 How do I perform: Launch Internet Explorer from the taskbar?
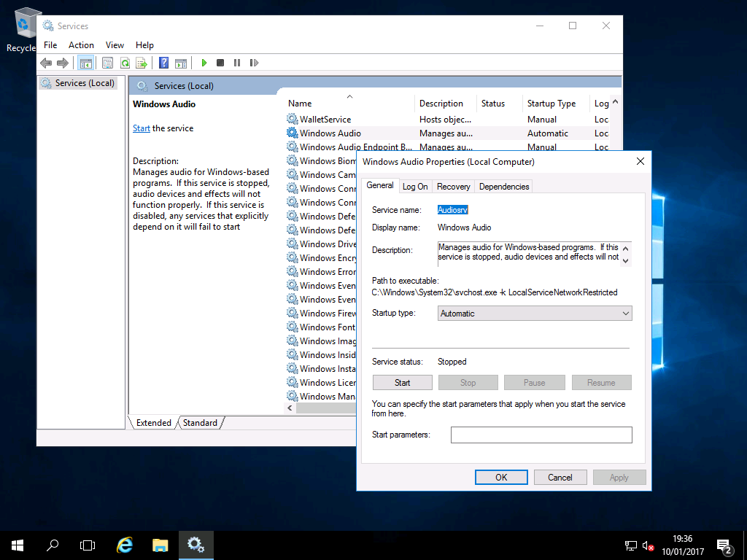pyautogui.click(x=124, y=545)
